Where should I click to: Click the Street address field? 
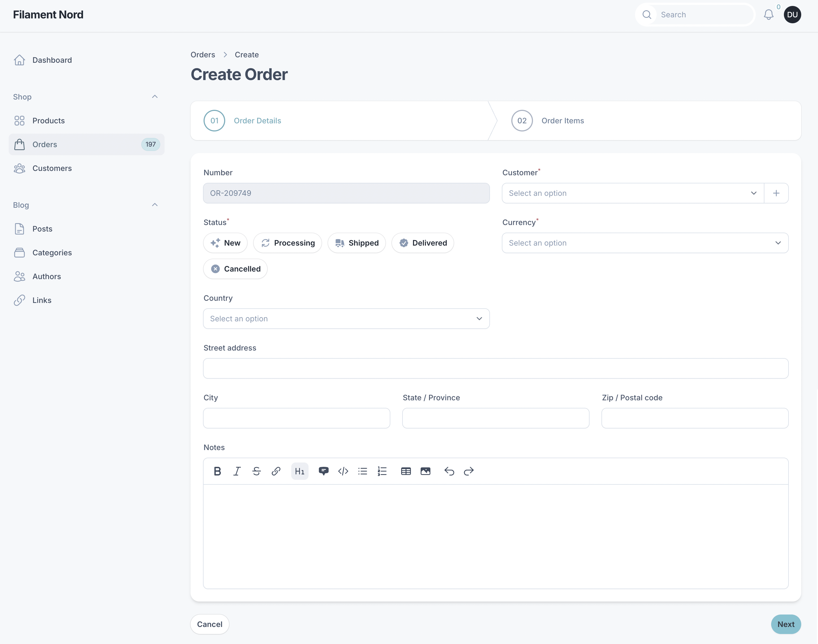(x=495, y=368)
